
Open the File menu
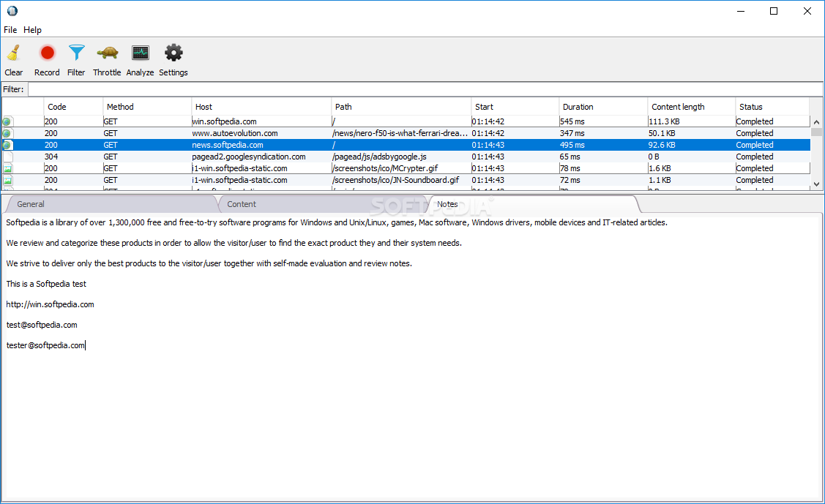pos(10,30)
